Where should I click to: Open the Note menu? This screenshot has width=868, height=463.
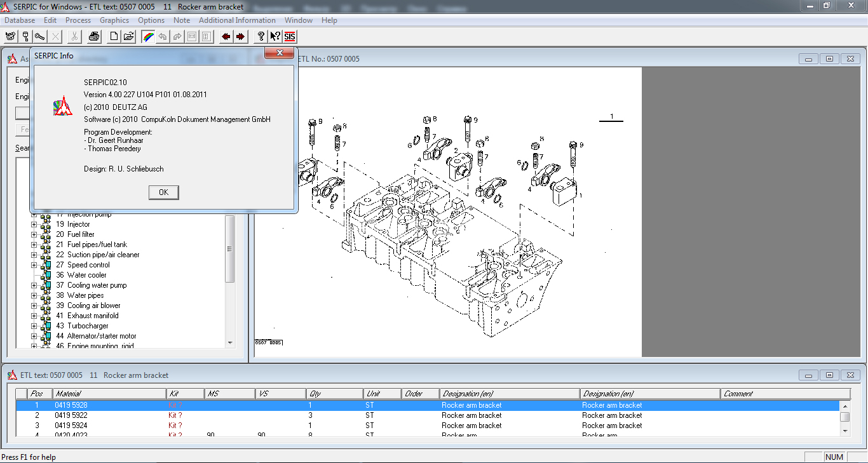(x=182, y=20)
